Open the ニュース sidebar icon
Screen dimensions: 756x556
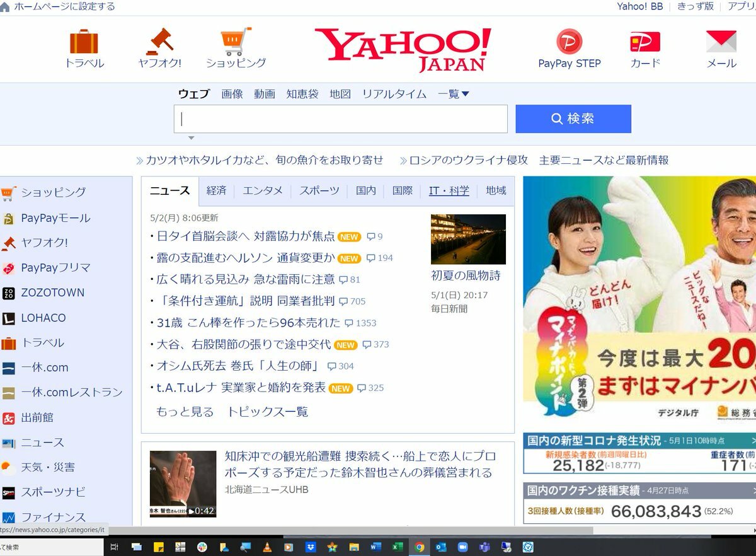pyautogui.click(x=8, y=443)
